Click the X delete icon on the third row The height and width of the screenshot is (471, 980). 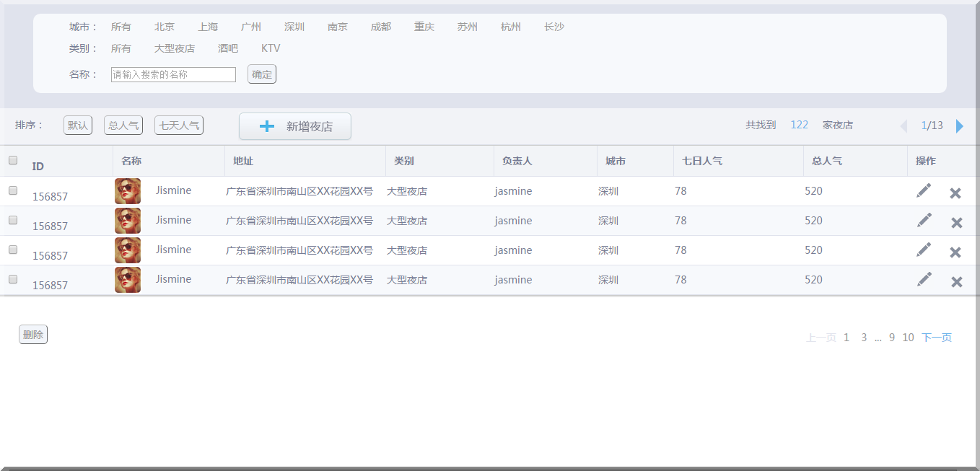[x=955, y=251]
